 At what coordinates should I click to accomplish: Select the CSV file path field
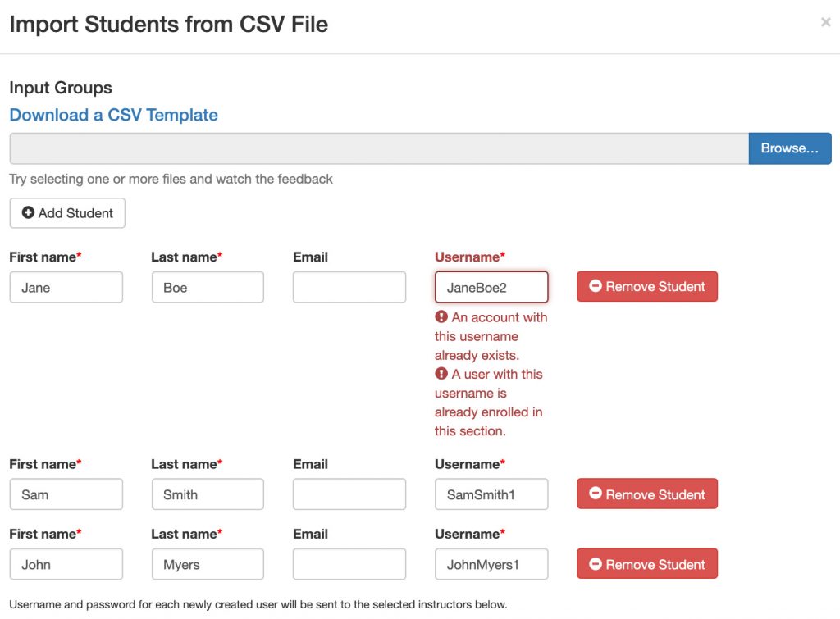[x=379, y=148]
